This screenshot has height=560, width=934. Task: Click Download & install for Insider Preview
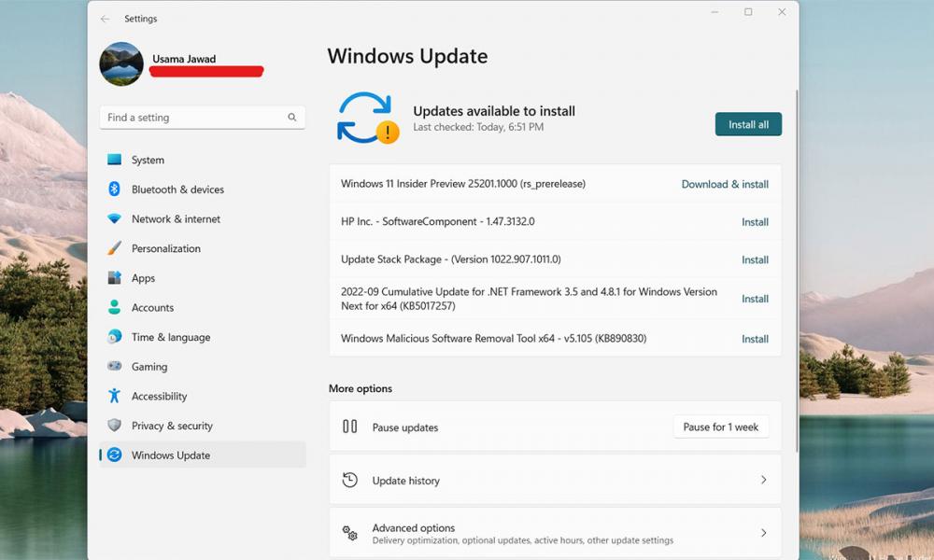coord(725,184)
